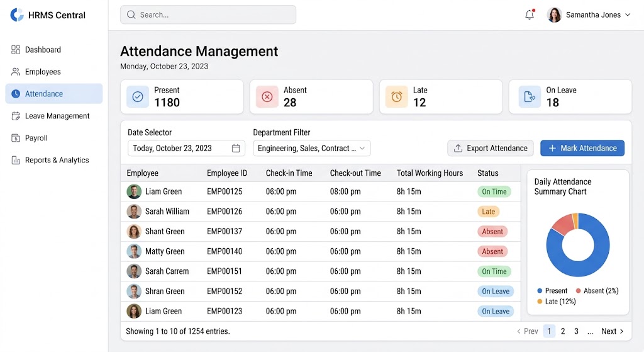Click the Prev pagination link
Screen dimensions: 644x352
tap(528, 331)
